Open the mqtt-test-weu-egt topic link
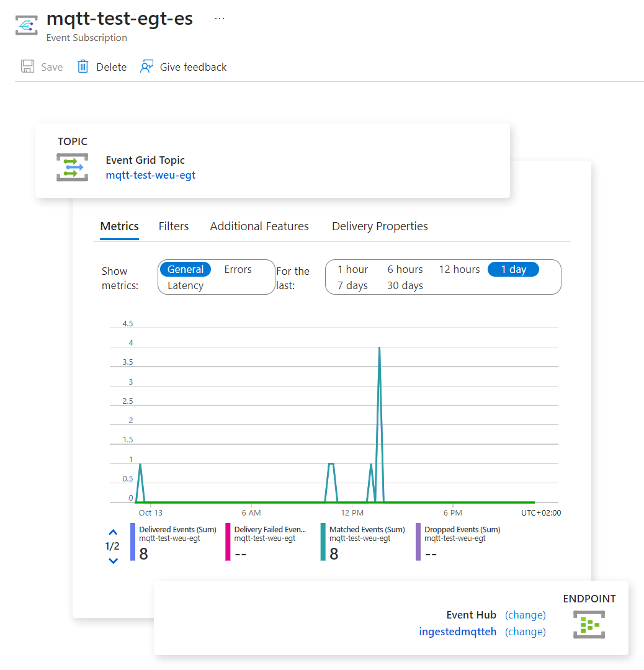 (x=151, y=175)
